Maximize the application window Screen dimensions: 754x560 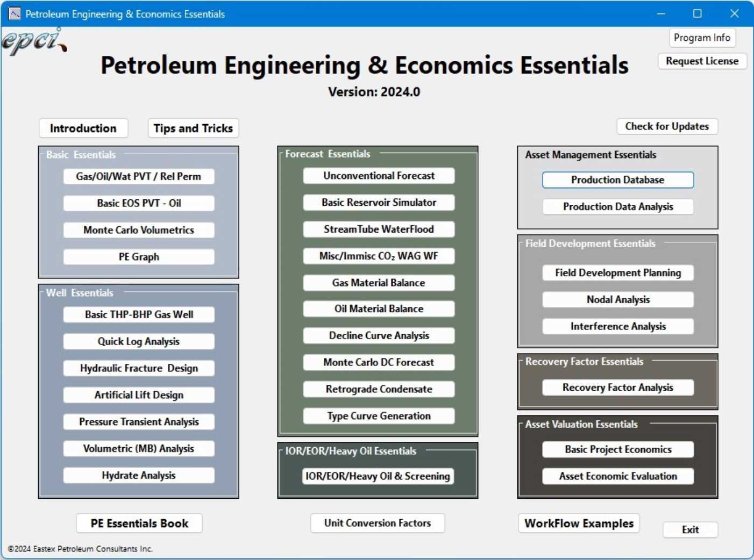coord(697,13)
